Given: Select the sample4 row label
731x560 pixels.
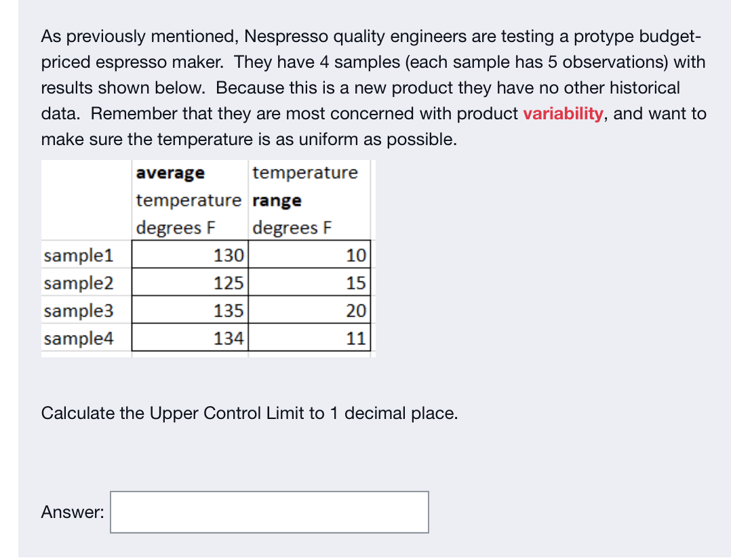Looking at the screenshot, I should (x=79, y=338).
